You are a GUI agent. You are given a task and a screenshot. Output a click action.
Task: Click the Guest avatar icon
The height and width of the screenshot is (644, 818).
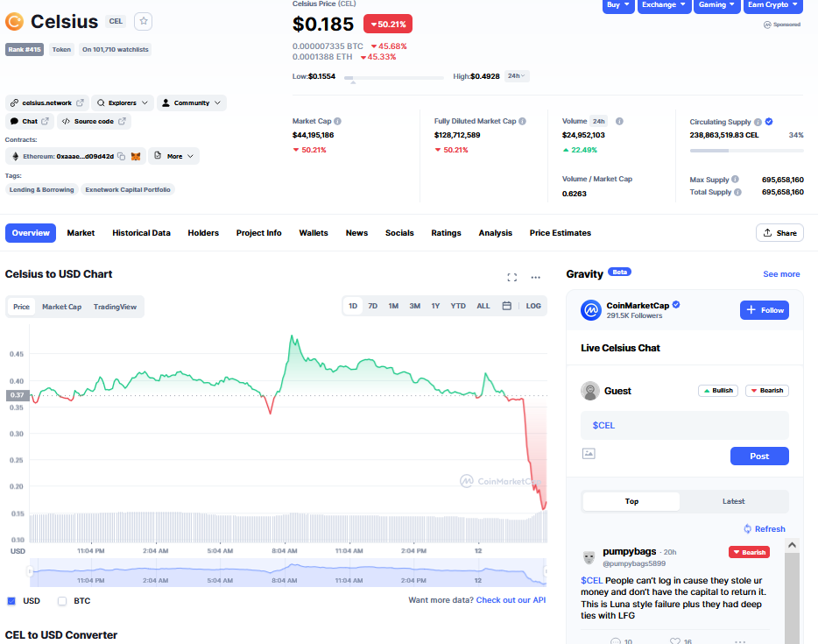coord(590,391)
